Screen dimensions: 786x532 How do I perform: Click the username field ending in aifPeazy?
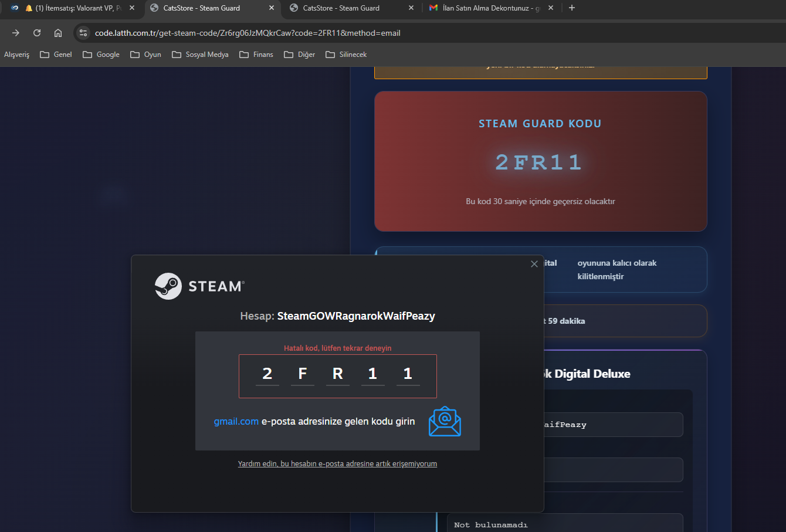pyautogui.click(x=613, y=425)
